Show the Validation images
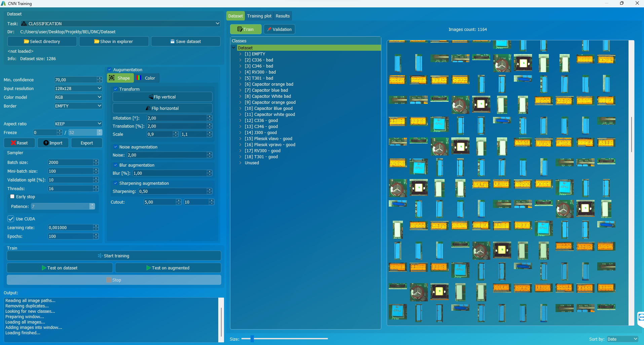The image size is (644, 345). [x=279, y=29]
